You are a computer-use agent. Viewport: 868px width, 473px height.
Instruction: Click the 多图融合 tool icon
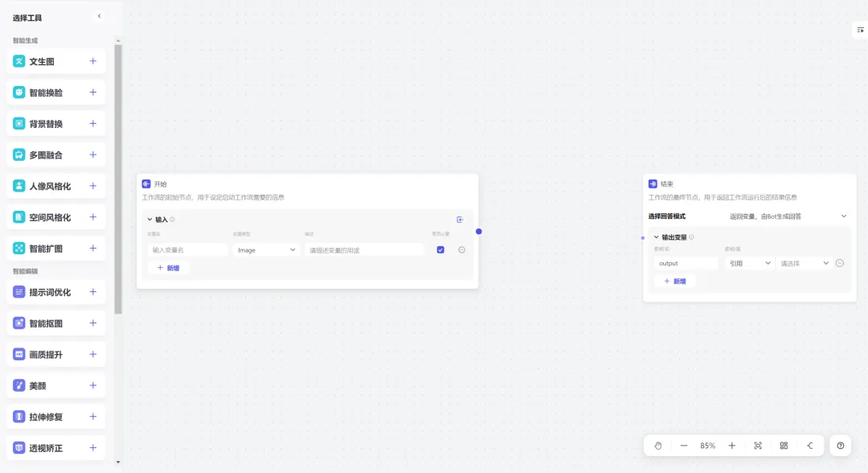[18, 154]
